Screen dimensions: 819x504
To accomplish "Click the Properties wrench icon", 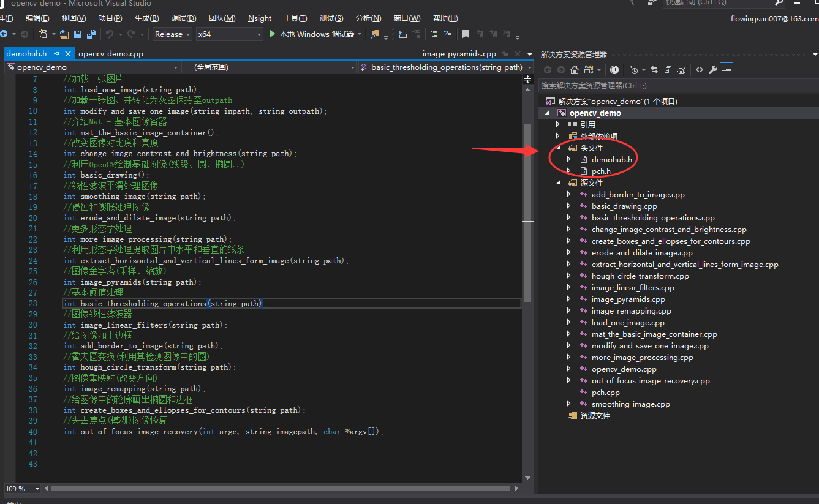I will point(712,70).
